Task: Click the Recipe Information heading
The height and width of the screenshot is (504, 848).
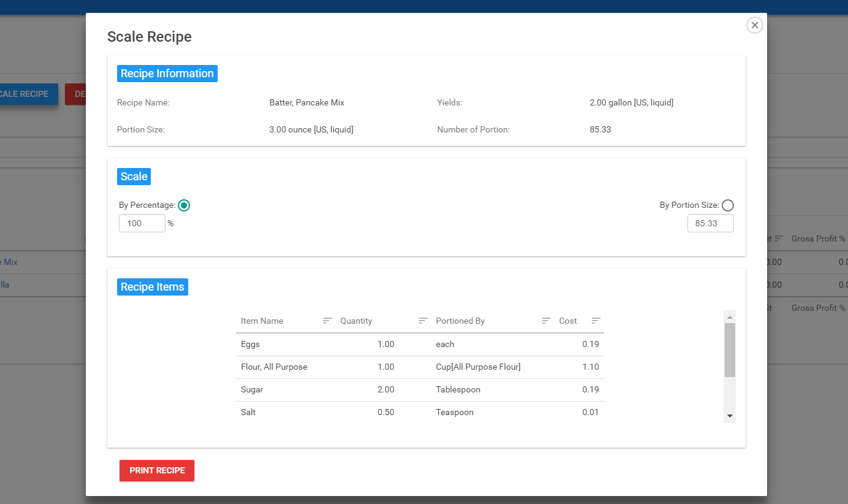Action: point(167,74)
